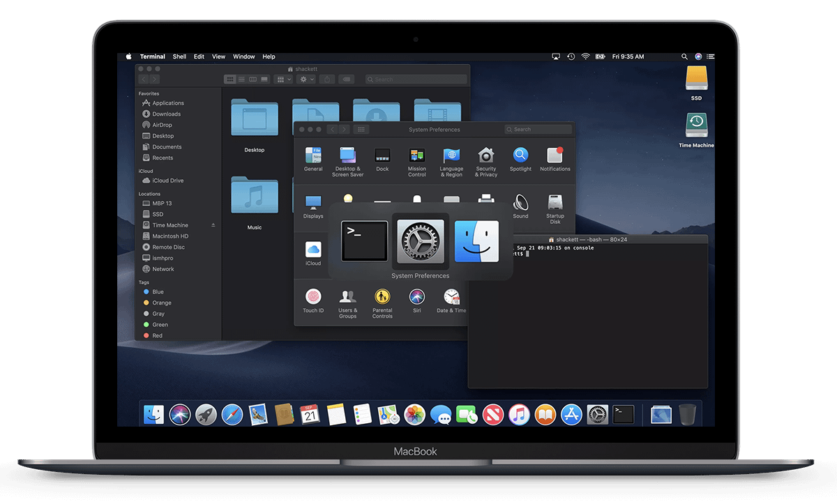Viewport: 837px width, 504px height.
Task: Click the System Preferences search field
Action: pos(538,129)
